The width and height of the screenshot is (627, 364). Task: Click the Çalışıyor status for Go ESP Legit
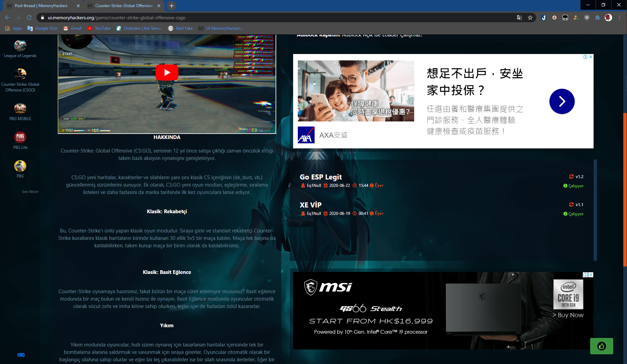[573, 186]
